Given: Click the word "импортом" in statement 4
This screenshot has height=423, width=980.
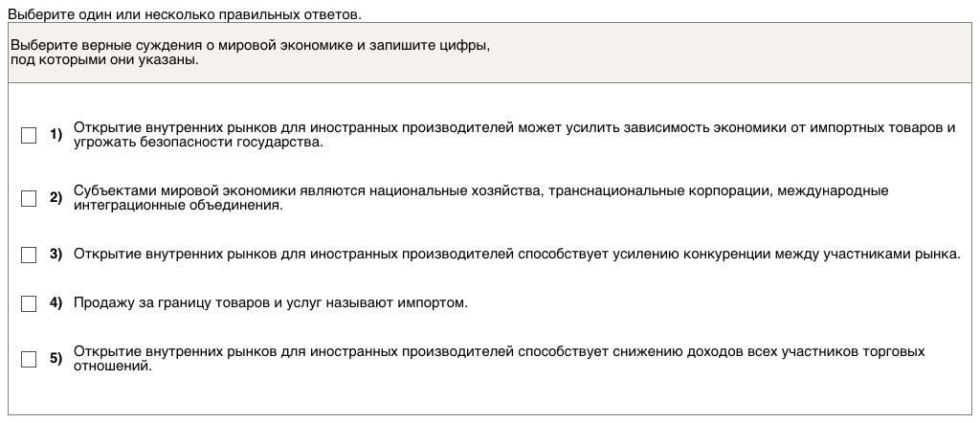Looking at the screenshot, I should click(439, 303).
